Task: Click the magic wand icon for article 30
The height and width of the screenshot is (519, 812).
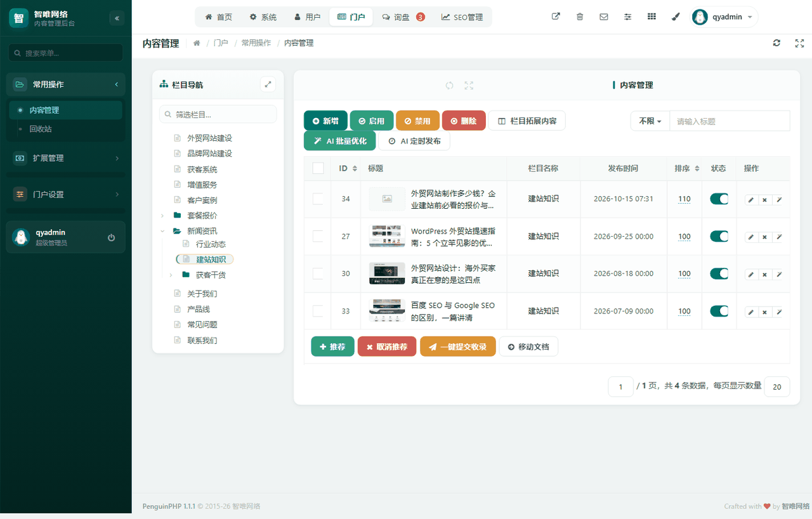Action: coord(778,275)
